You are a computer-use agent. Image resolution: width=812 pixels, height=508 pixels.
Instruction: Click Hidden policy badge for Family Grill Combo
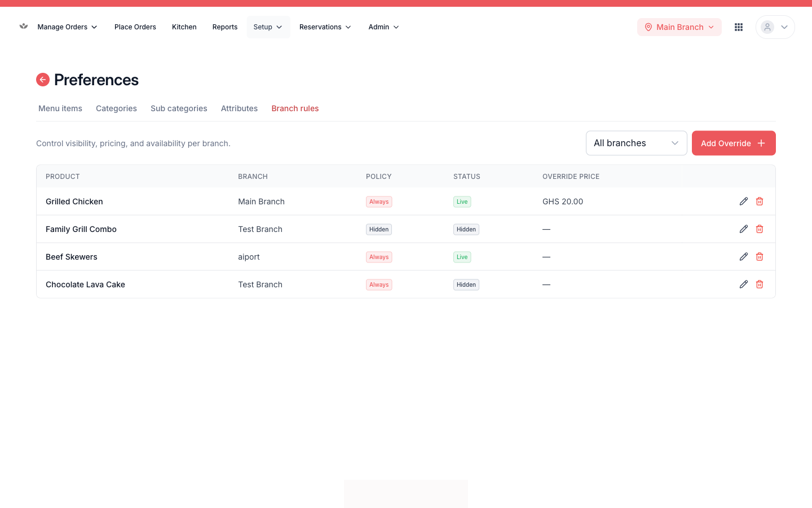point(379,229)
